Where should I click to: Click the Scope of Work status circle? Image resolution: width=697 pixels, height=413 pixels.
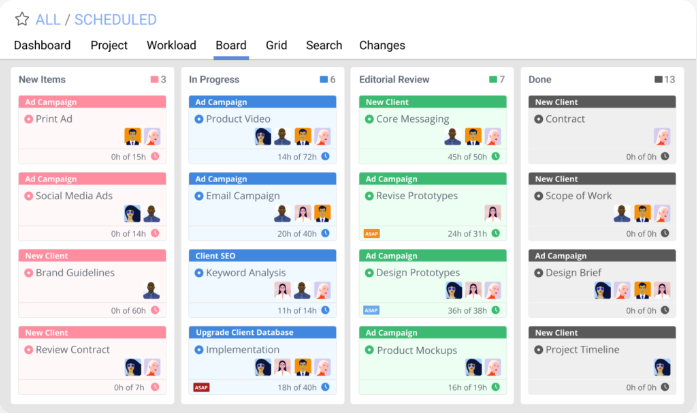538,196
